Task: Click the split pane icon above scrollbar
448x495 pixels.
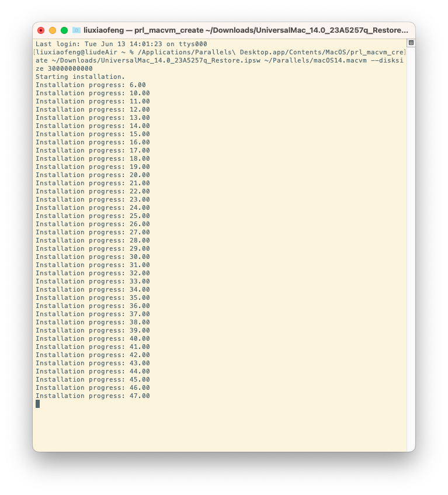Action: [x=411, y=43]
